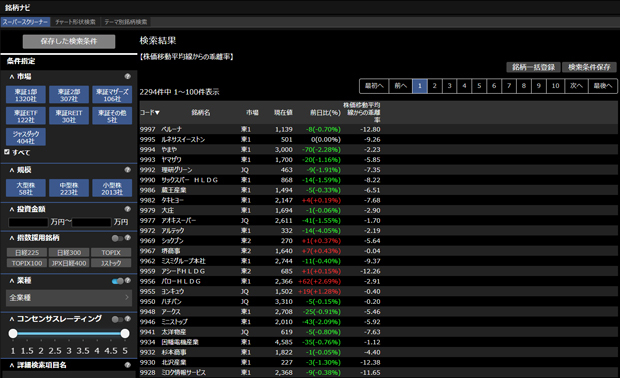Viewport: 620px width, 378px height.
Task: Go to 次へ next page
Action: click(x=577, y=86)
